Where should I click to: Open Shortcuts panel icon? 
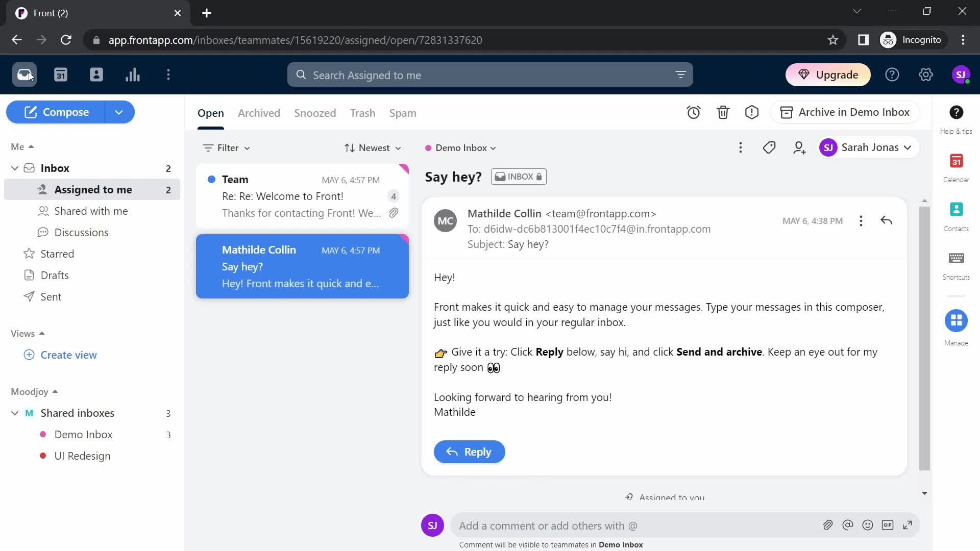point(957,261)
